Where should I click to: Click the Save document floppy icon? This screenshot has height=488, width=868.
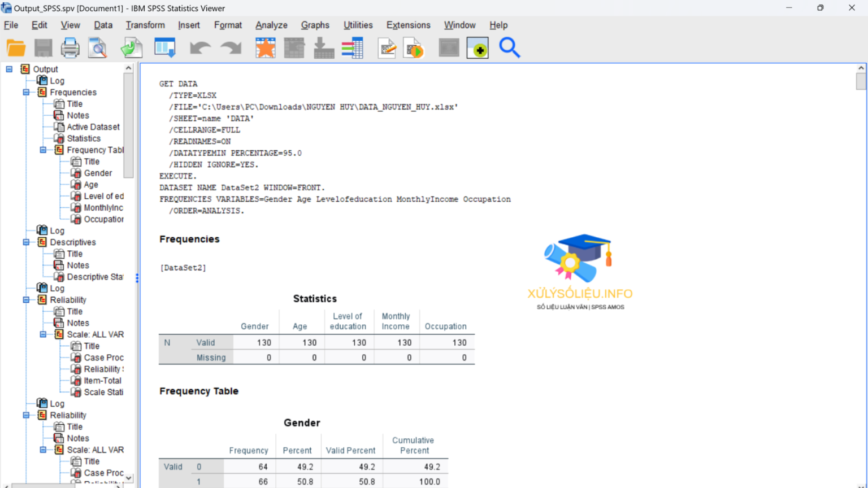pyautogui.click(x=44, y=48)
